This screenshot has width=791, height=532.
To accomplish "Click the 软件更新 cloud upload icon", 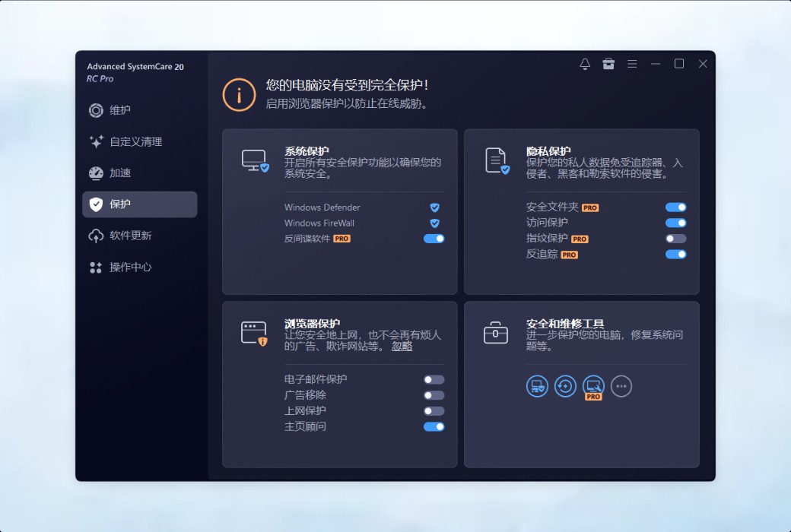I will [96, 236].
